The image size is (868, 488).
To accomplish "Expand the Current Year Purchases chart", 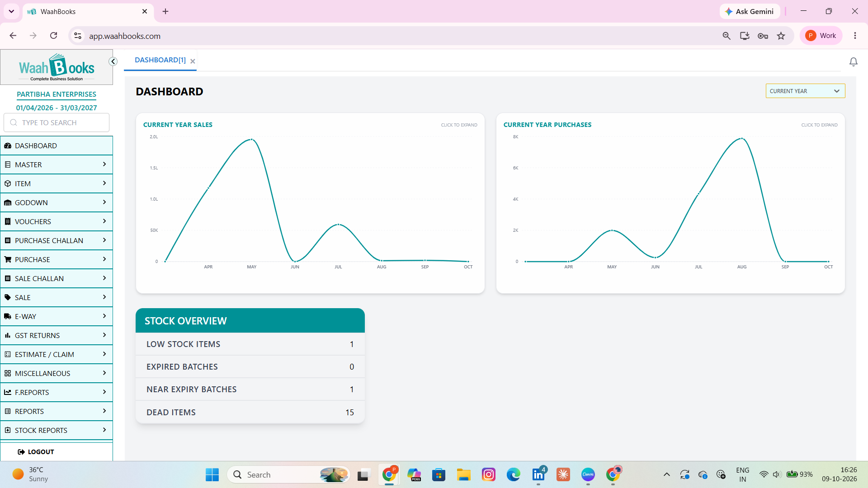I will 819,125.
